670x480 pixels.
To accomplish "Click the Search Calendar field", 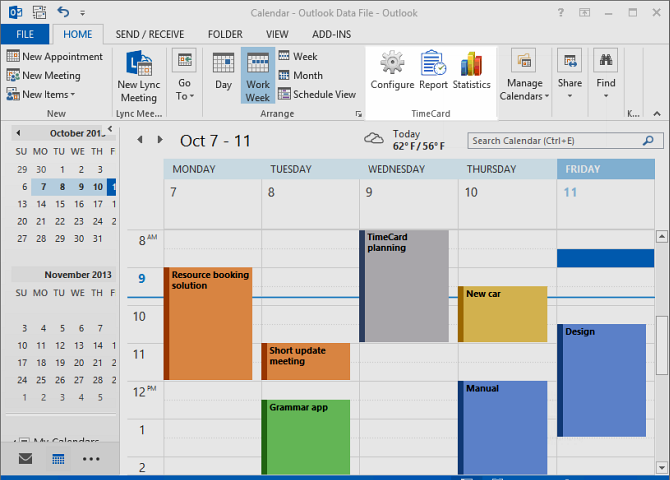I will [565, 141].
